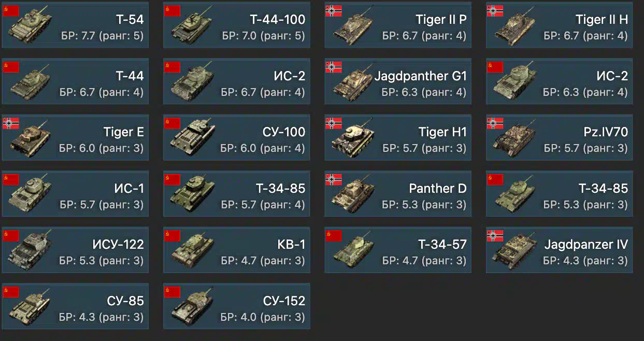Select the T-54 tank card

[75, 25]
